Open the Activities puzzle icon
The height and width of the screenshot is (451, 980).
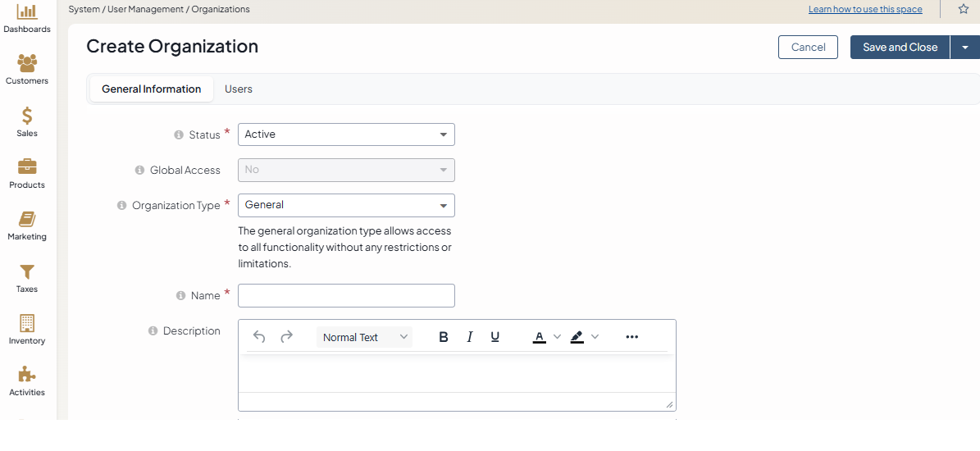click(x=27, y=375)
